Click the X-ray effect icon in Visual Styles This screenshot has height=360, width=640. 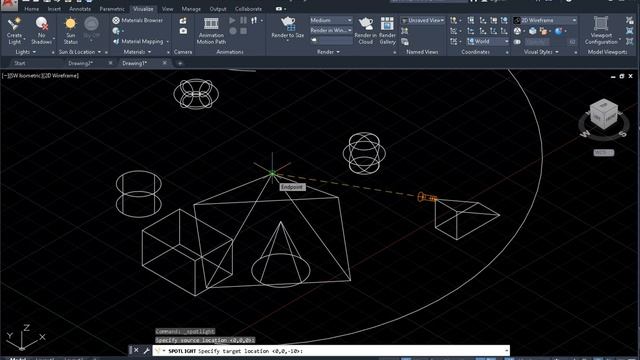coord(518,42)
